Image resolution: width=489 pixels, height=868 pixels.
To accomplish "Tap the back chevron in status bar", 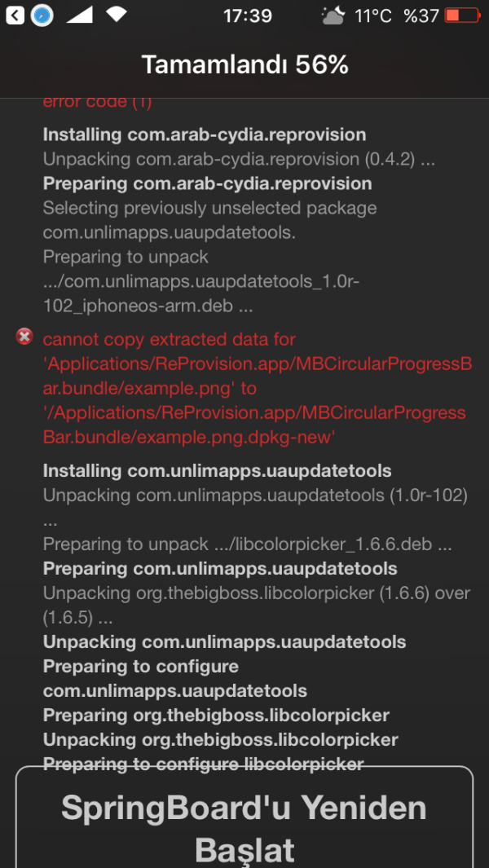I will [x=15, y=15].
